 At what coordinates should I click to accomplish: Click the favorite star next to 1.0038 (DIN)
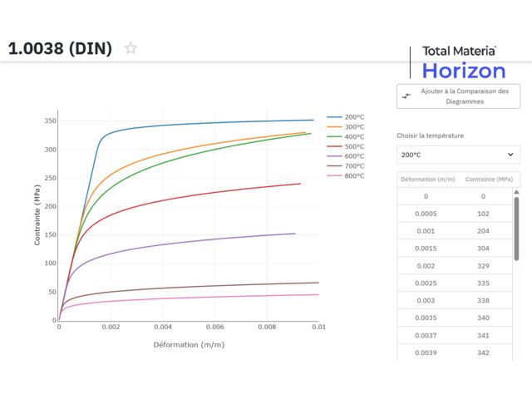(x=131, y=48)
